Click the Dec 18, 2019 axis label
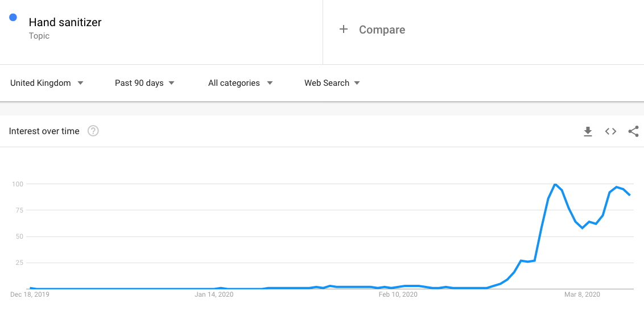 click(x=30, y=294)
